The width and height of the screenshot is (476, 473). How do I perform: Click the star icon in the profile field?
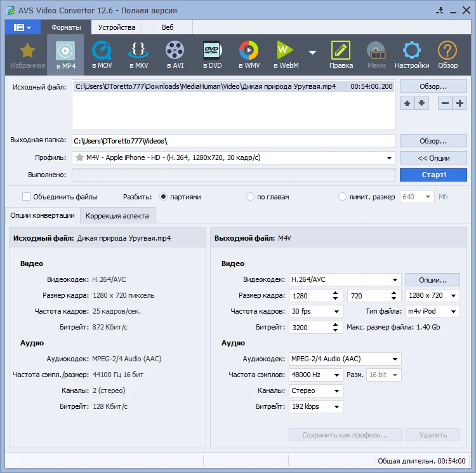coord(79,157)
